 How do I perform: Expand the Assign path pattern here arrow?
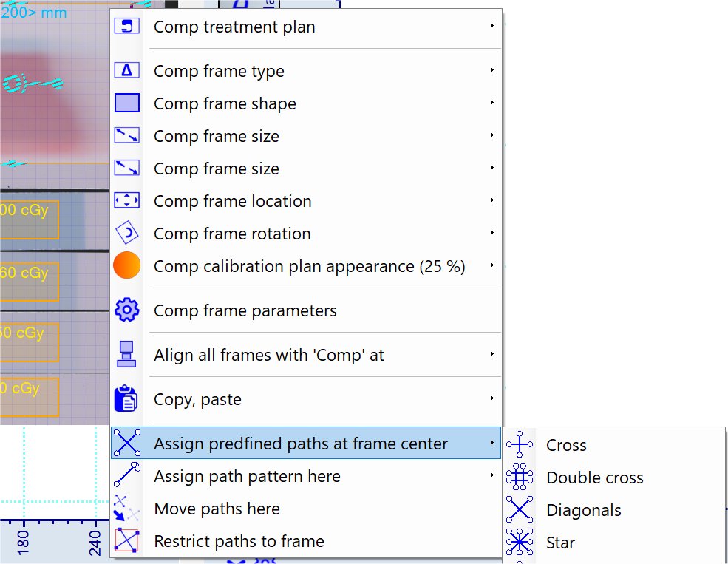point(491,476)
